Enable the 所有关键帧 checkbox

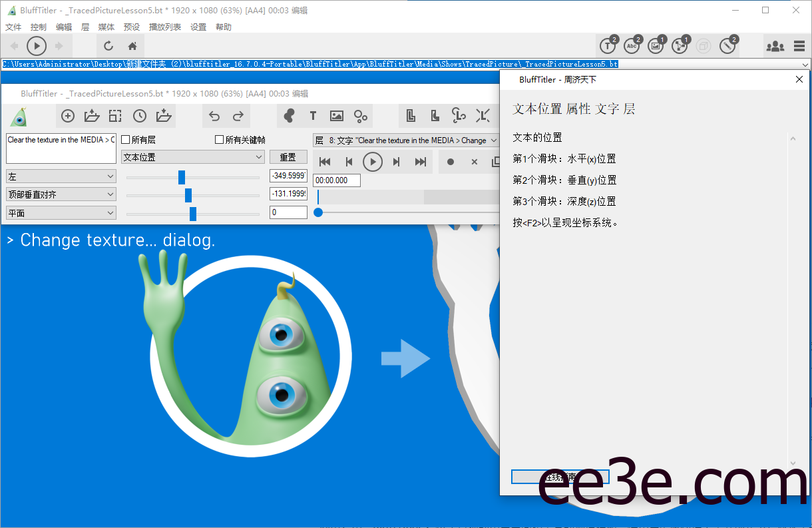tap(220, 140)
